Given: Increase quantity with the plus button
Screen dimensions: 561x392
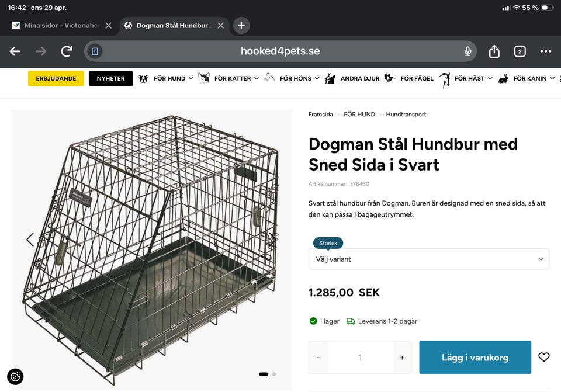Looking at the screenshot, I should click(402, 358).
